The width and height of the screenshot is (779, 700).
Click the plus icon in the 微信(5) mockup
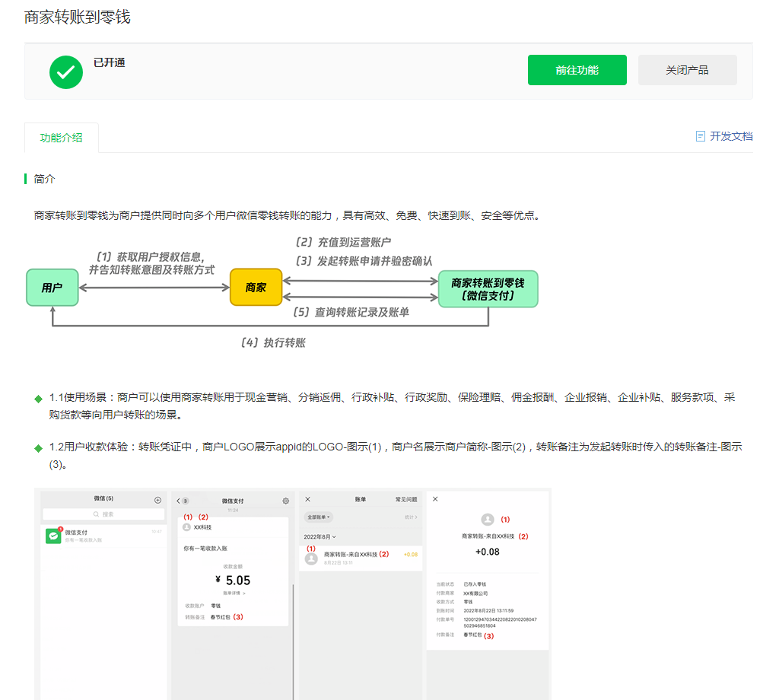pos(158,501)
